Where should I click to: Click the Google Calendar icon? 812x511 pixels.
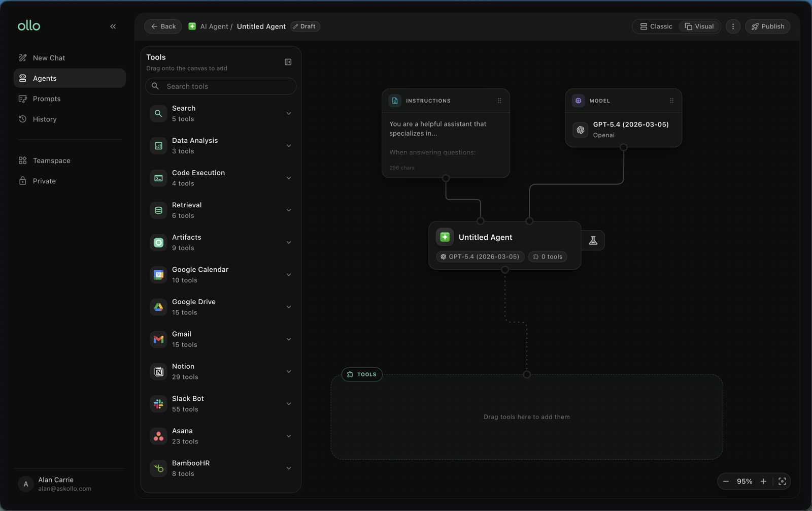158,275
